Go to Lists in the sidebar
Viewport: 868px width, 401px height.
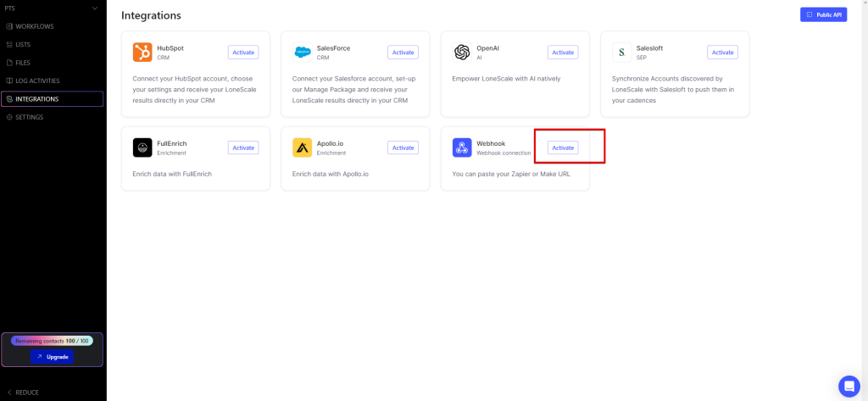[22, 44]
